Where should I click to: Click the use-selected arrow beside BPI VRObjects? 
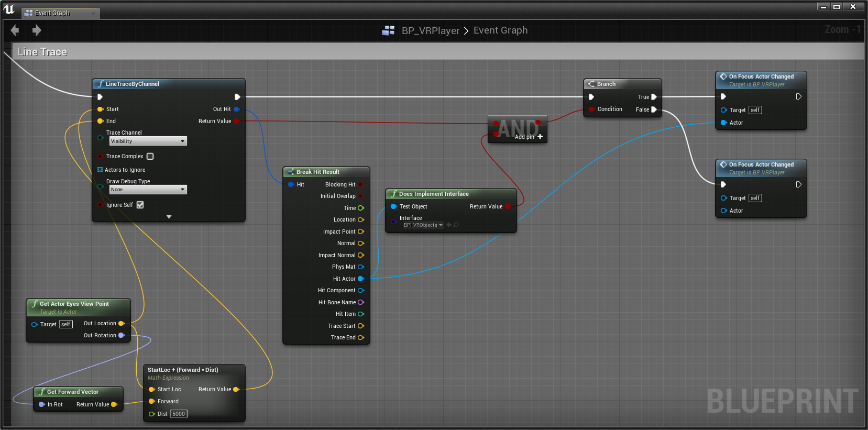(449, 225)
